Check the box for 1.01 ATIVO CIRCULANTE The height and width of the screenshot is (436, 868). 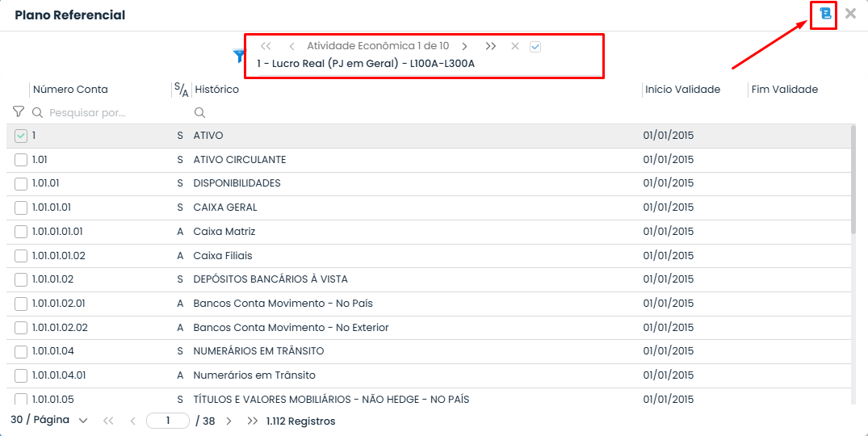pos(20,160)
